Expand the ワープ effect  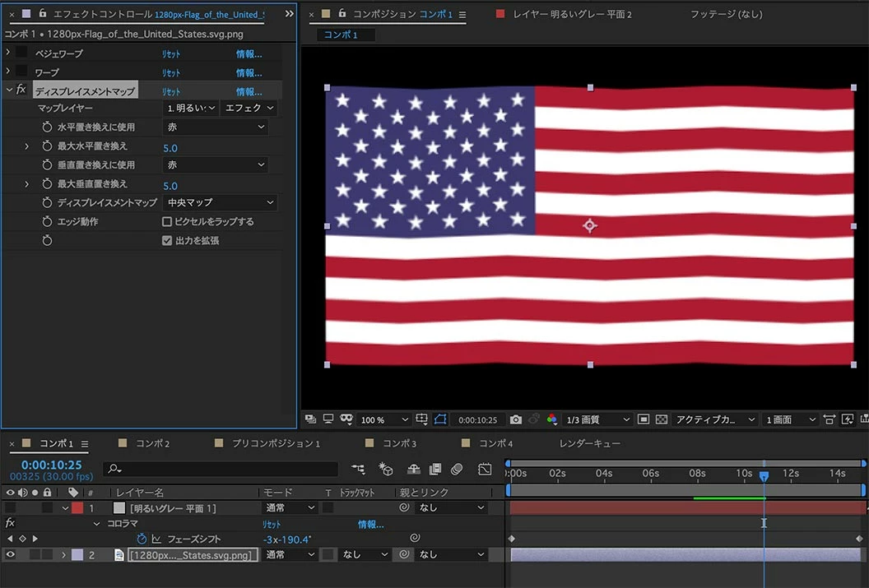(7, 71)
